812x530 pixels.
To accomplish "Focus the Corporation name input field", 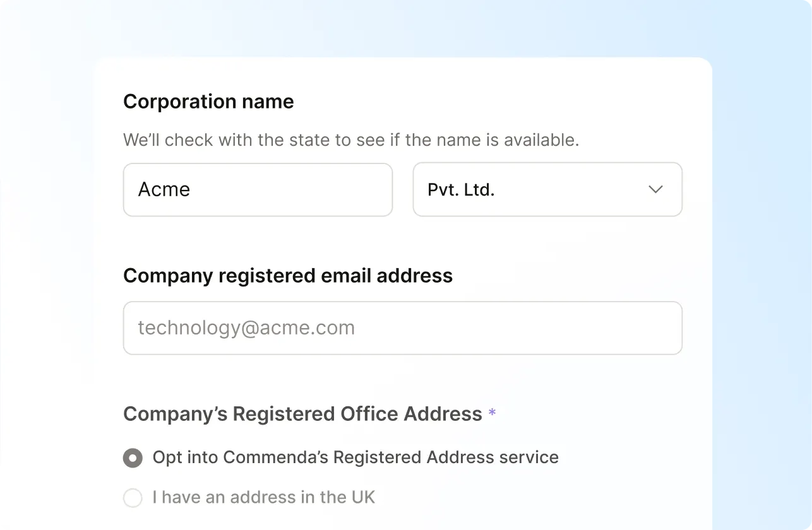I will tap(258, 189).
